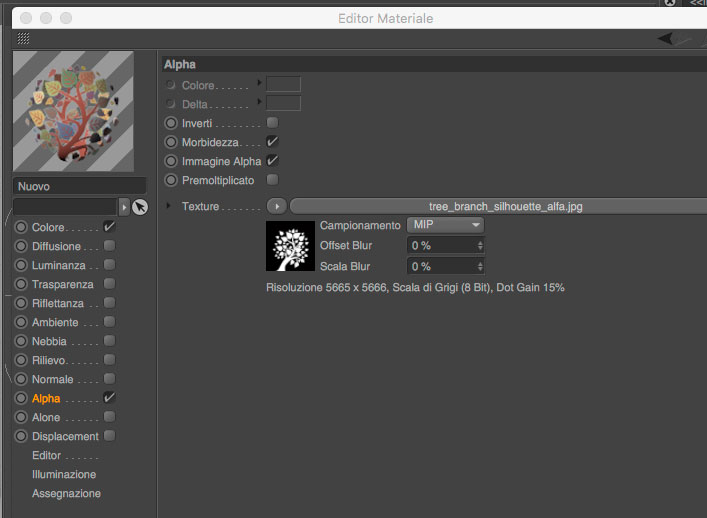Image resolution: width=707 pixels, height=518 pixels.
Task: Click the animation dot beside Premoltiplicato
Action: [x=171, y=180]
